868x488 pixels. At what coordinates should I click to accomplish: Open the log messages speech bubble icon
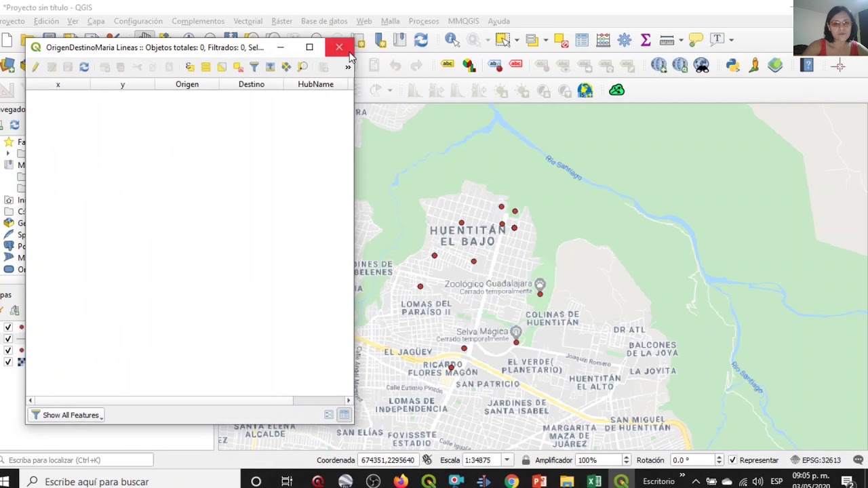(x=858, y=460)
